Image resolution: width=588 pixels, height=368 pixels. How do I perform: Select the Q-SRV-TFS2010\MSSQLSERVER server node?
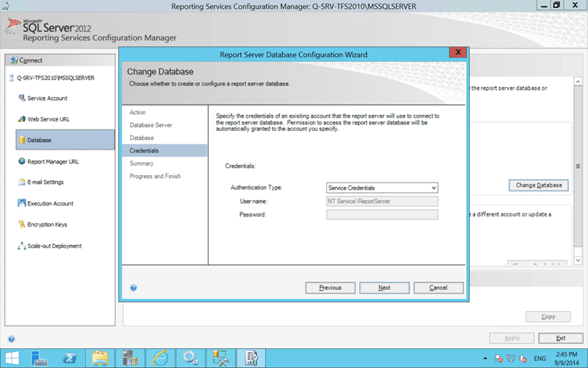[56, 78]
